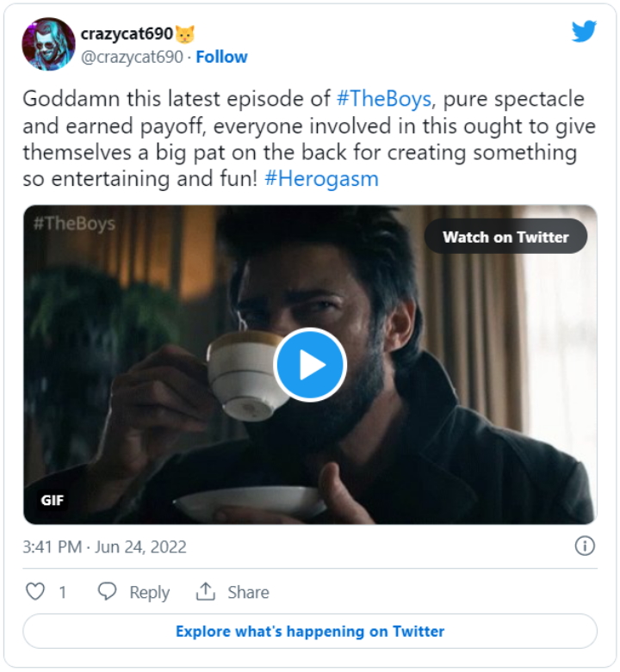Open the tweet info circle icon

[x=585, y=546]
